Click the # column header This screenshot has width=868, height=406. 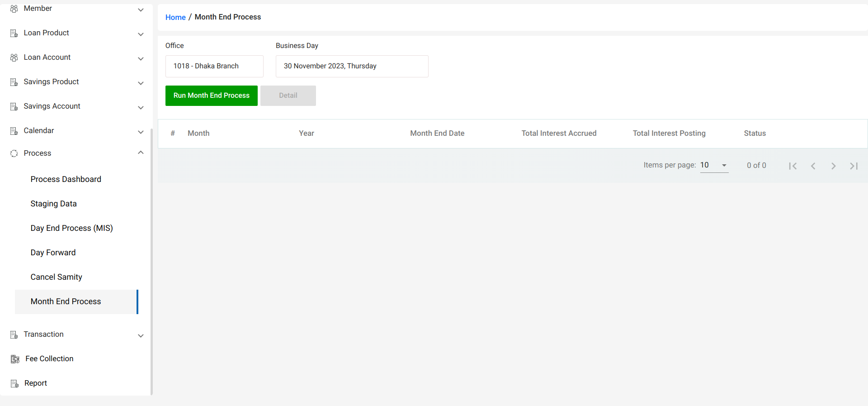(173, 133)
